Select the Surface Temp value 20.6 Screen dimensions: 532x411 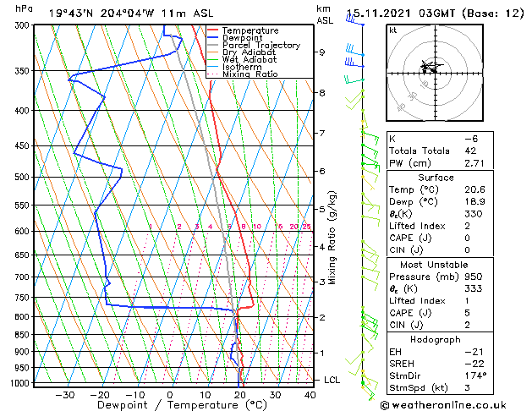474,189
